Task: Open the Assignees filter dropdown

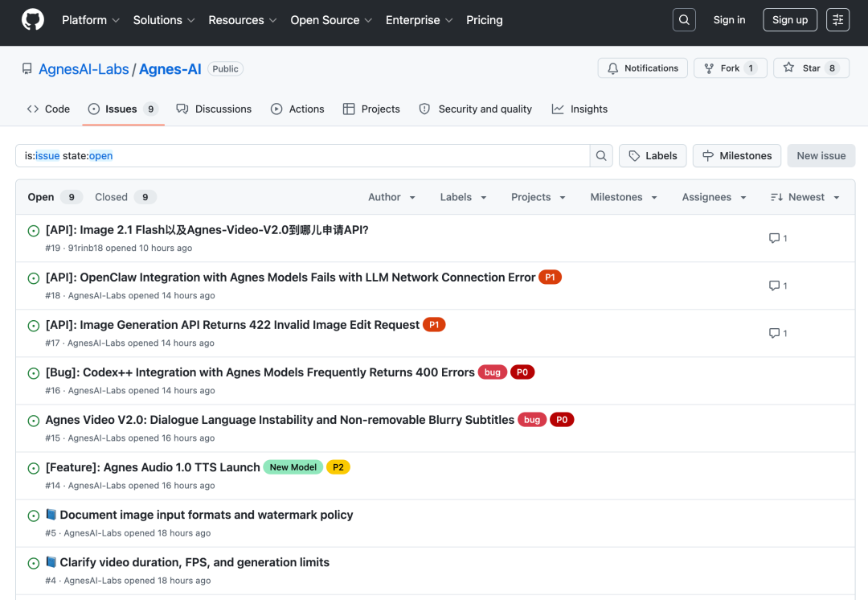Action: coord(714,197)
